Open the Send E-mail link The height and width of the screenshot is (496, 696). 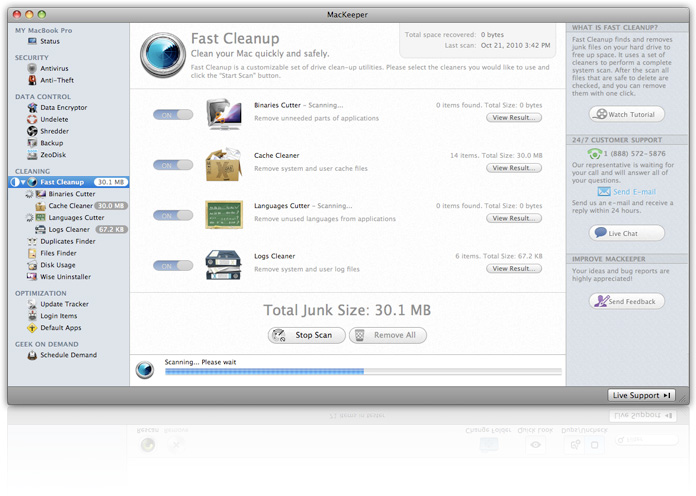click(627, 192)
